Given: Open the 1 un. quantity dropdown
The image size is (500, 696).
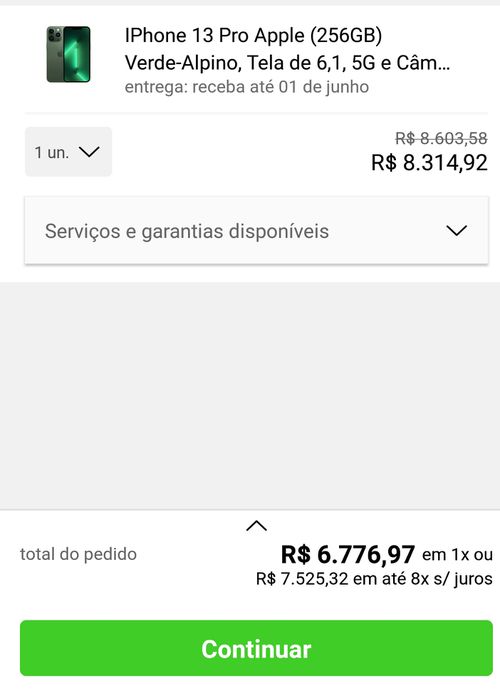Looking at the screenshot, I should coord(68,152).
